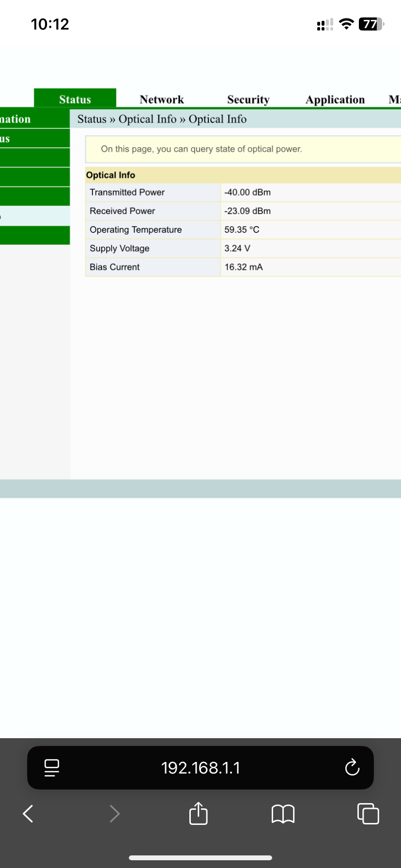Show all open Safari tabs

pyautogui.click(x=368, y=814)
